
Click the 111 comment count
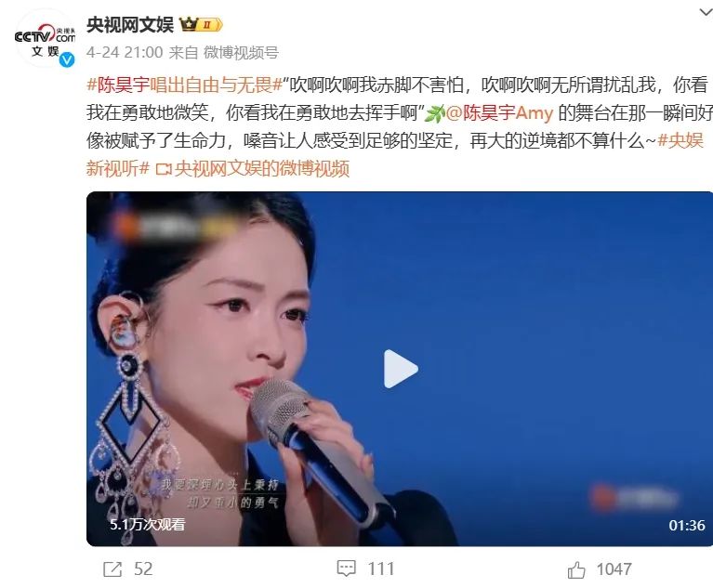[380, 568]
